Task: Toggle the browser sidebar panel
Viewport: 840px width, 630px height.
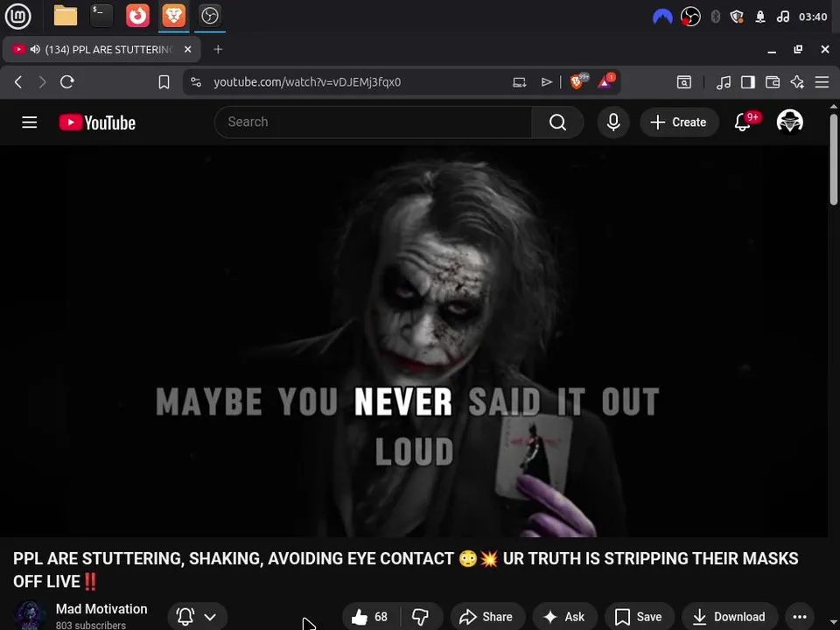Action: coord(748,82)
